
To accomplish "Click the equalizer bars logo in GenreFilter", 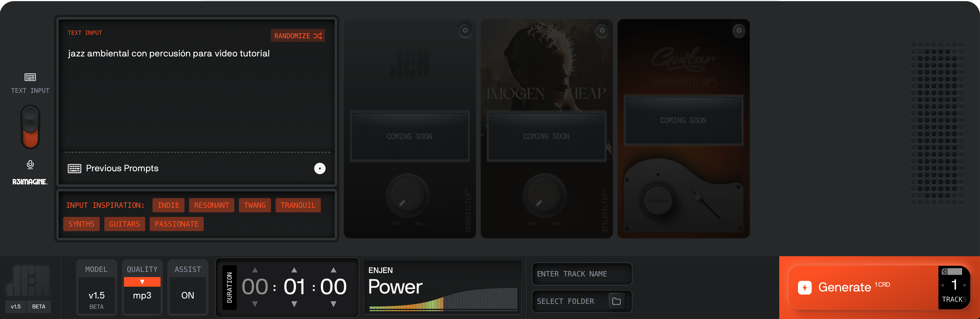I will coord(410,63).
